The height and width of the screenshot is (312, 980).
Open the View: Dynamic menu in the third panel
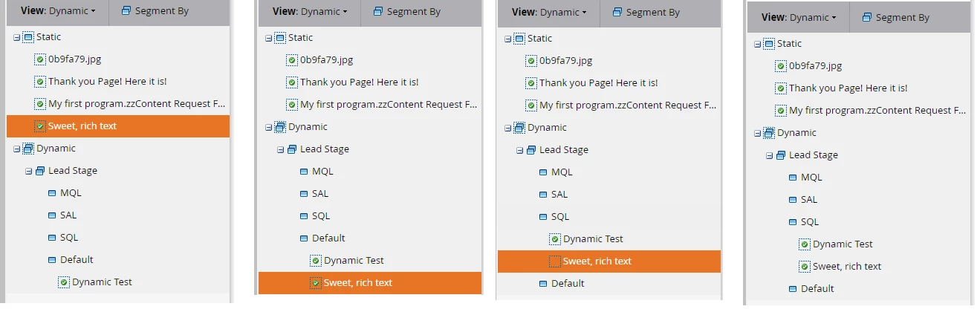pyautogui.click(x=549, y=13)
